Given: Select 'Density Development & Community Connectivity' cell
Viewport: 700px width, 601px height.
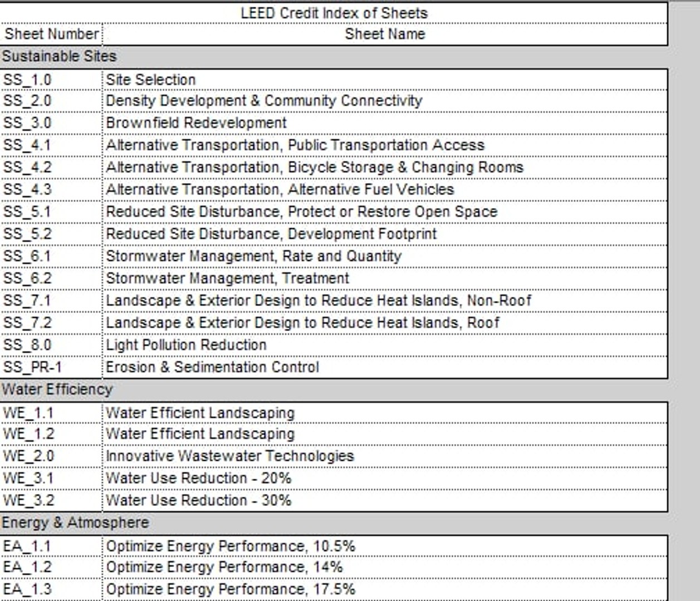Looking at the screenshot, I should tap(385, 101).
